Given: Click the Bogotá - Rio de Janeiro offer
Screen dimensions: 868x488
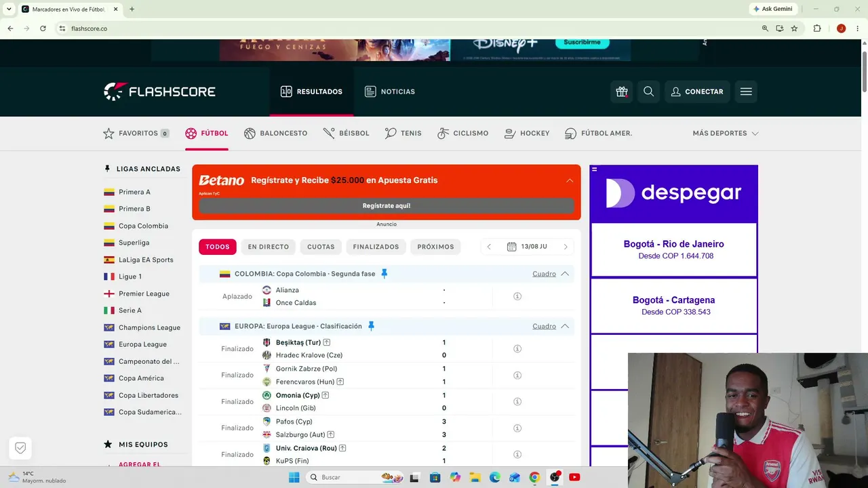Looking at the screenshot, I should [673, 249].
